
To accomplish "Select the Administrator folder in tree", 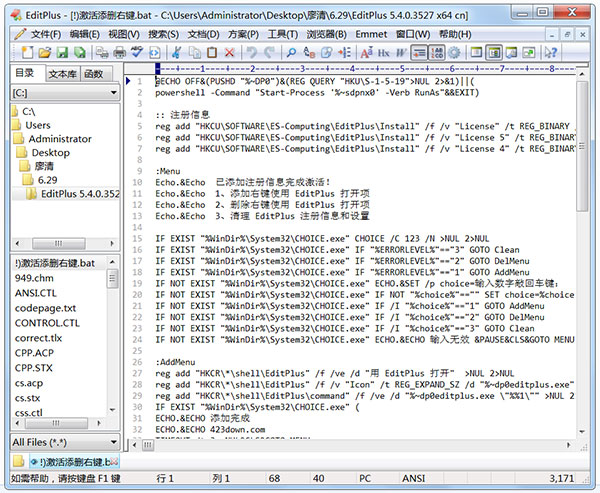I will 53,139.
